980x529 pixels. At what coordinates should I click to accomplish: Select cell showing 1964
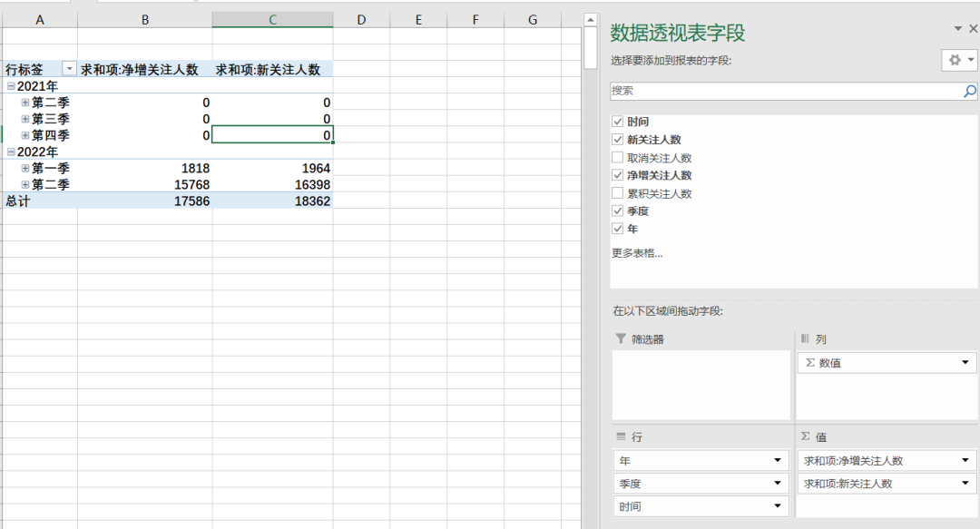pyautogui.click(x=272, y=168)
